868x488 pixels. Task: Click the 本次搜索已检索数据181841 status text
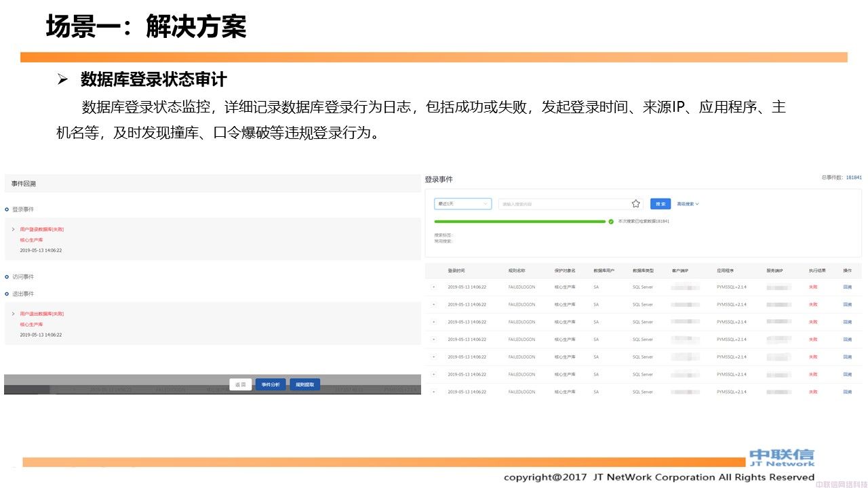644,221
